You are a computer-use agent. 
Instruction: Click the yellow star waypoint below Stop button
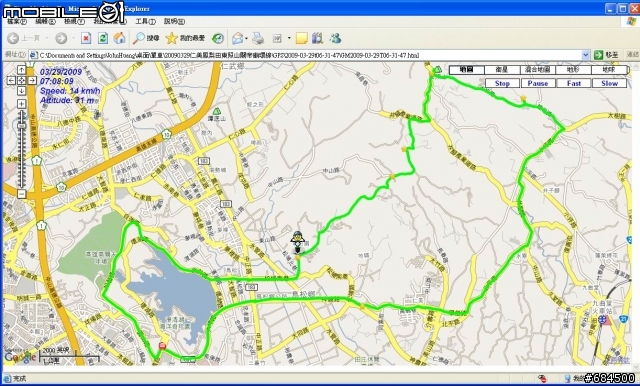click(523, 98)
